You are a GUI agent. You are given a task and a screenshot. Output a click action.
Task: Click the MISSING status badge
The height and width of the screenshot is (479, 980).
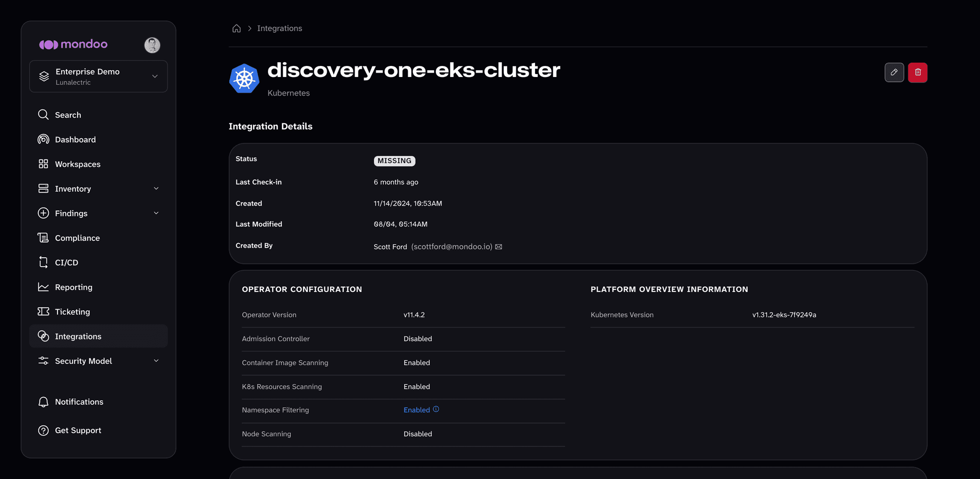394,161
